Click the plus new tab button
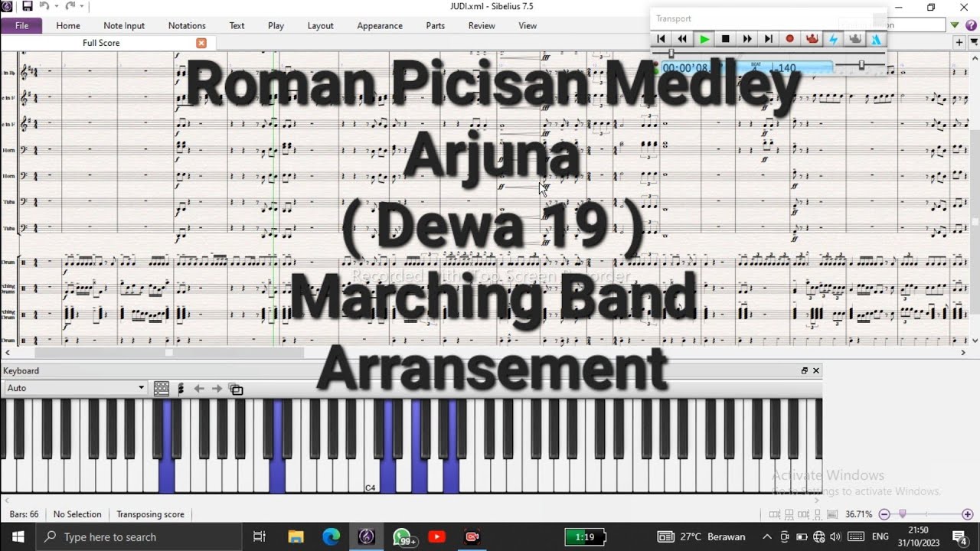980x551 pixels. coord(959,43)
